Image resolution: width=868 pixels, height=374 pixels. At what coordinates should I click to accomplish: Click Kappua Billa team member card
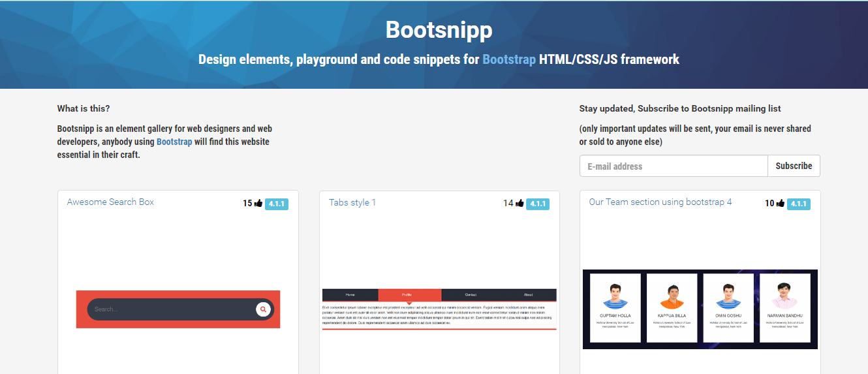tap(672, 308)
